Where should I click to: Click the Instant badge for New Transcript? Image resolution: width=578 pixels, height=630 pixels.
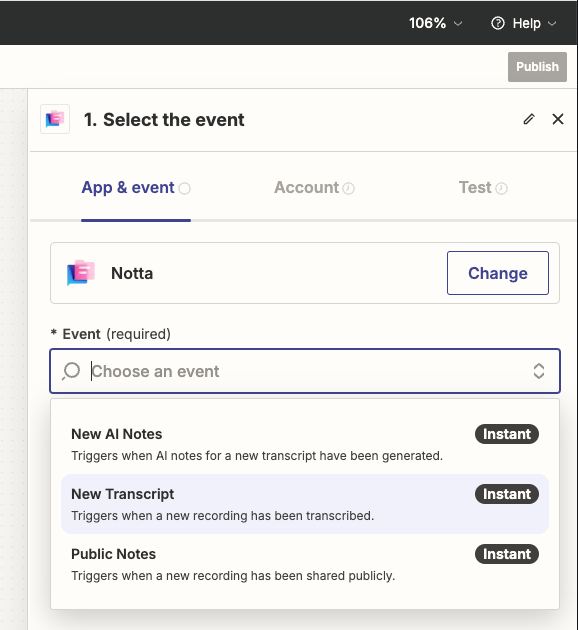[507, 494]
